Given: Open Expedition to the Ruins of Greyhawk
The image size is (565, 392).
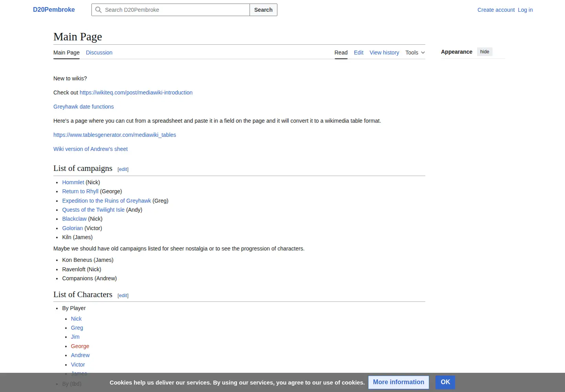Looking at the screenshot, I should click(x=106, y=201).
